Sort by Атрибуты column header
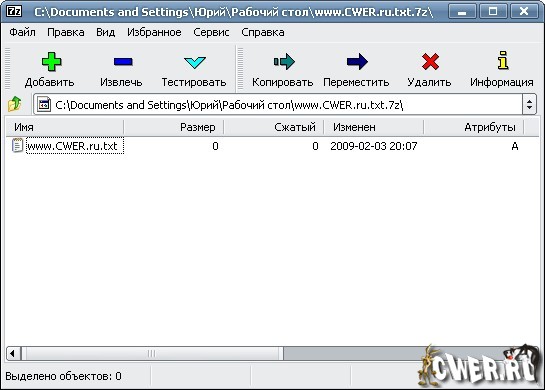 (474, 127)
